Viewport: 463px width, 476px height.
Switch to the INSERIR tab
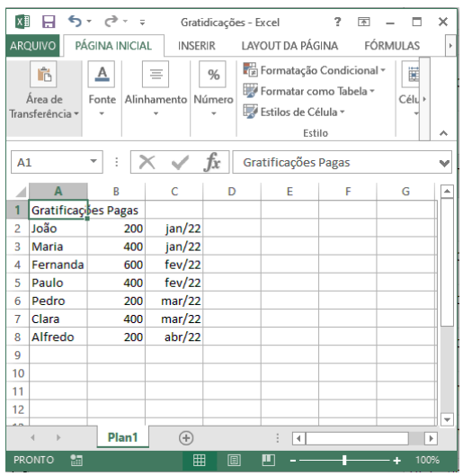click(x=197, y=46)
